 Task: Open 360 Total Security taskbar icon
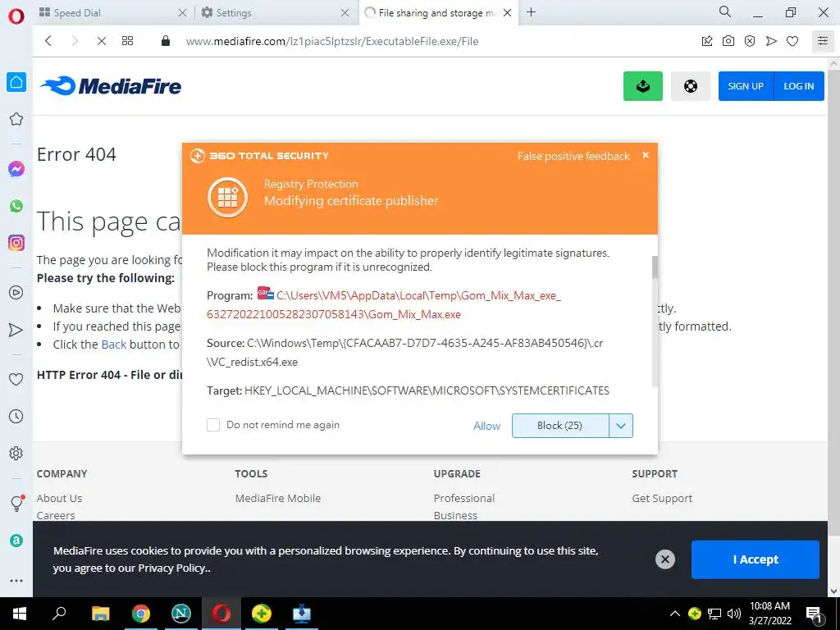click(x=262, y=614)
